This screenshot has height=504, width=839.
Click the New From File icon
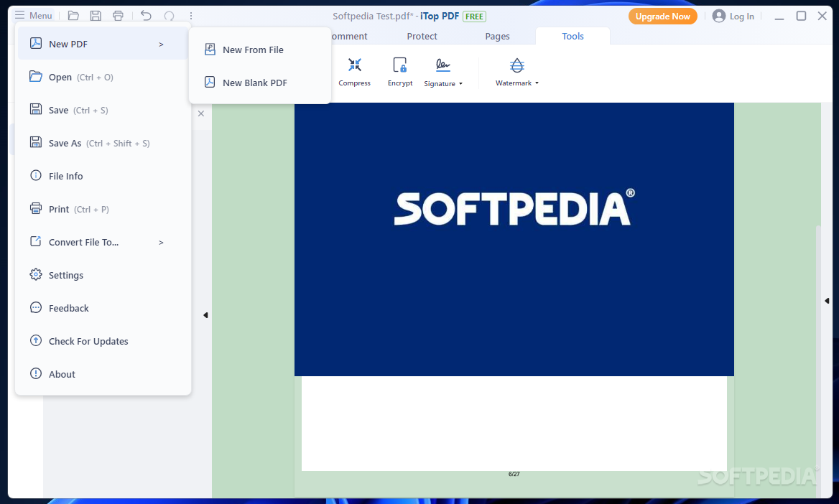click(210, 50)
